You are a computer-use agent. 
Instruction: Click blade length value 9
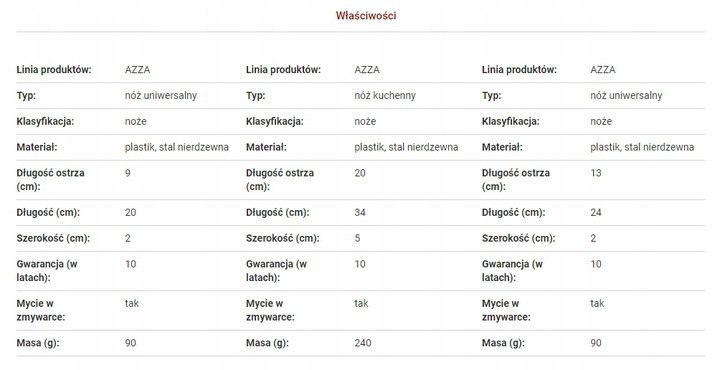point(128,173)
